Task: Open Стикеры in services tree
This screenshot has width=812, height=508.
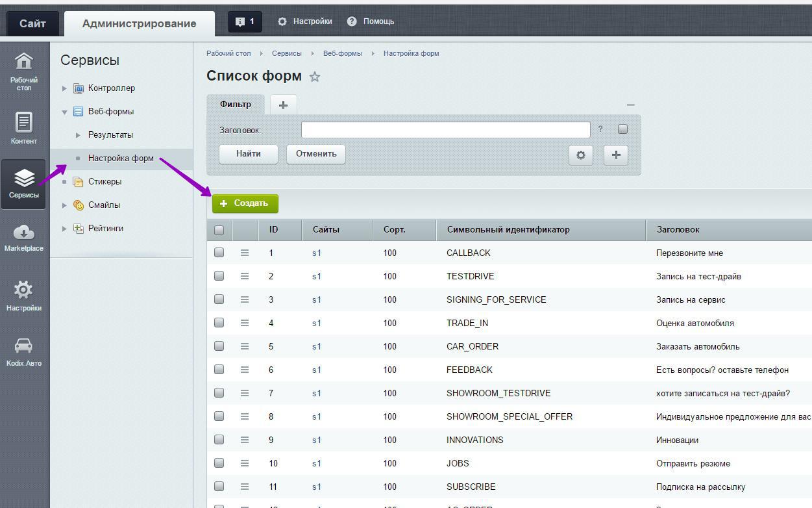Action: [105, 182]
